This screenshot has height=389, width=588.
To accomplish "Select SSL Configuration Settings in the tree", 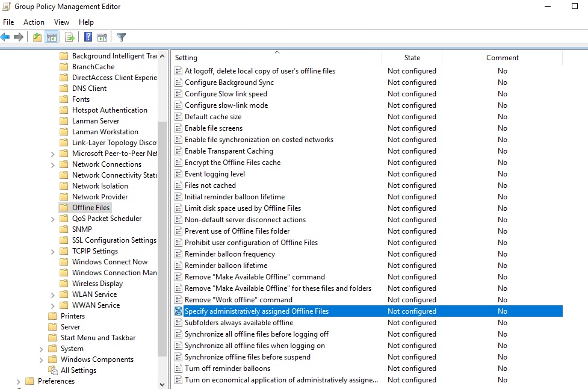I will [x=114, y=240].
